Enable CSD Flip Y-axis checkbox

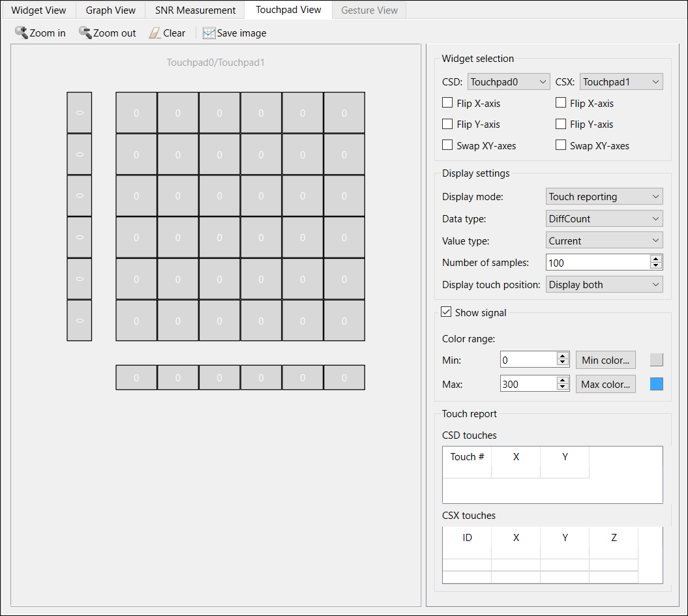[447, 124]
